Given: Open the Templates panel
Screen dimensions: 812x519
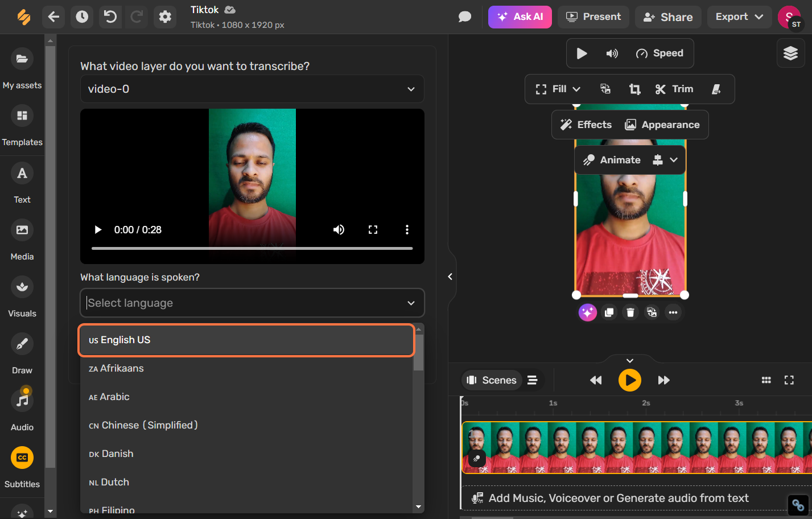Looking at the screenshot, I should click(x=22, y=126).
